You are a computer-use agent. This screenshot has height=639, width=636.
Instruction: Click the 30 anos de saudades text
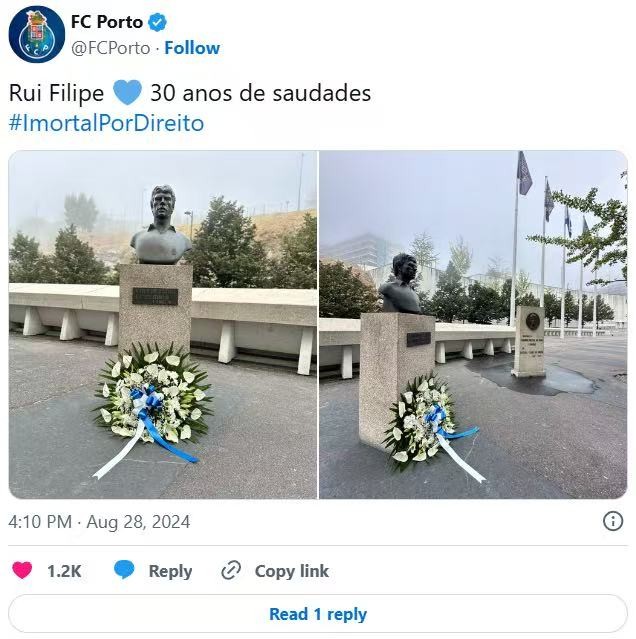pos(261,93)
